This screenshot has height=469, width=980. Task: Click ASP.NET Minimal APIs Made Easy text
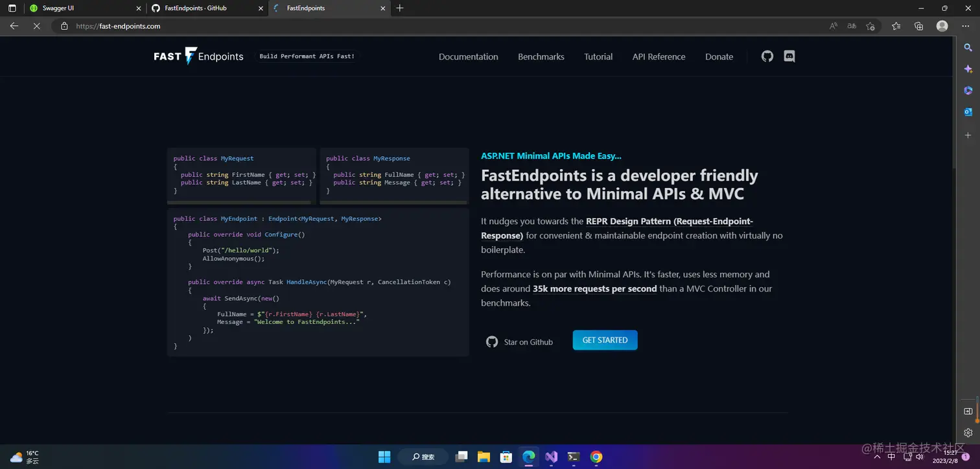pos(551,156)
